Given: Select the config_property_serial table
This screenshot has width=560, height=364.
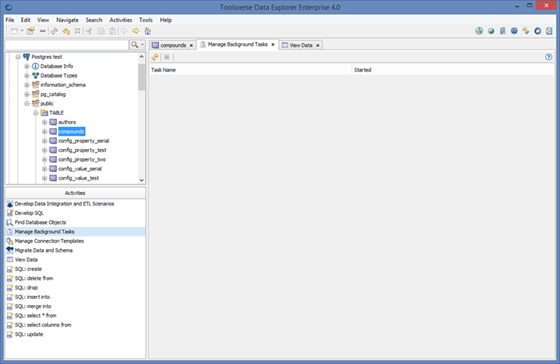Looking at the screenshot, I should coord(84,141).
